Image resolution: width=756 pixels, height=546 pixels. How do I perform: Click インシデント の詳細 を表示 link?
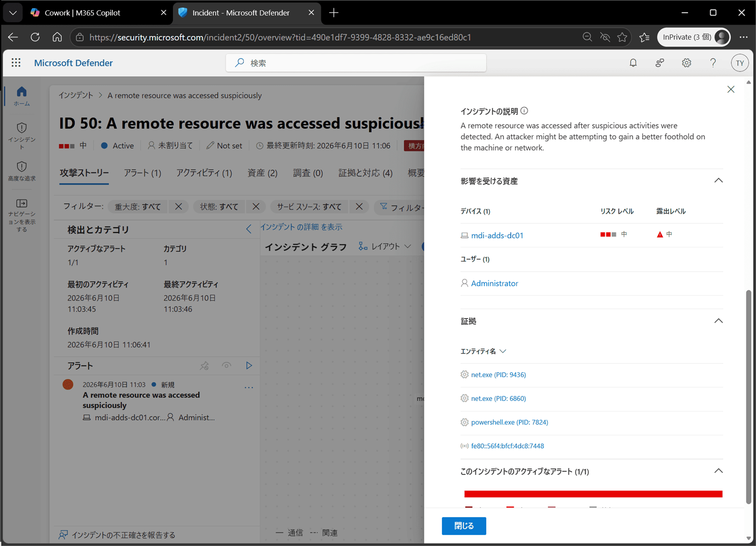tap(301, 227)
